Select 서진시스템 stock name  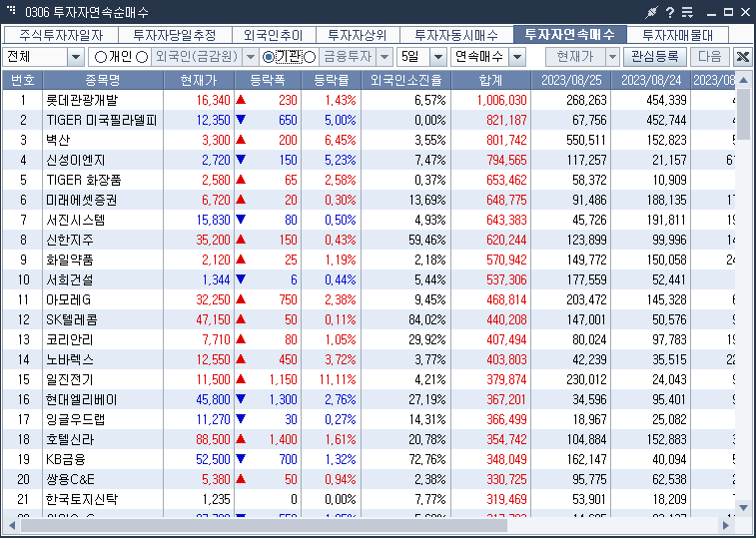76,220
